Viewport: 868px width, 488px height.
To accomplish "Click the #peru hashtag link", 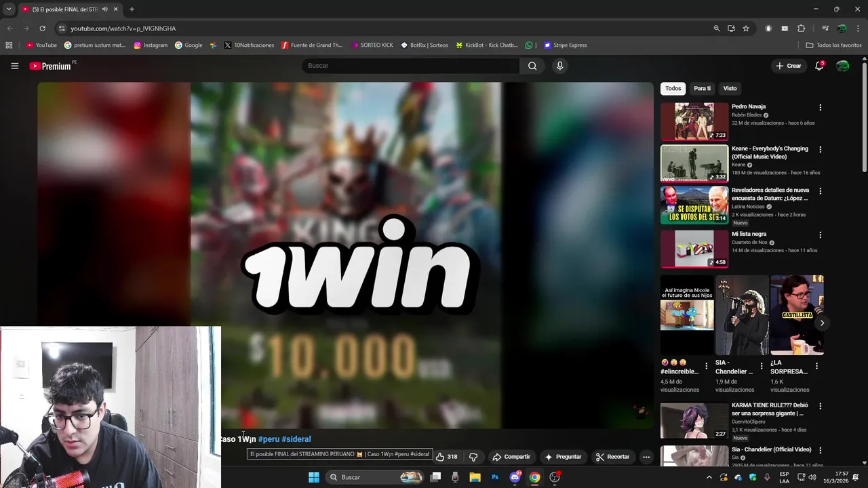I will coord(269,439).
